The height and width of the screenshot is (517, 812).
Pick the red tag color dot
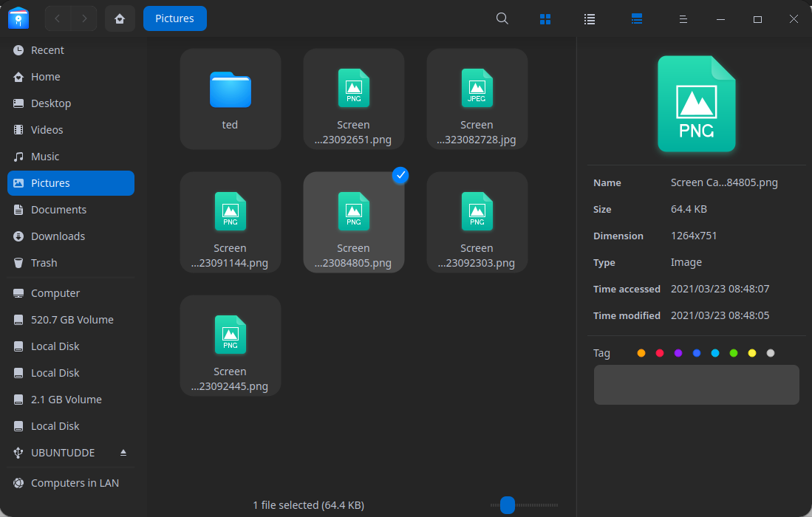(x=660, y=353)
